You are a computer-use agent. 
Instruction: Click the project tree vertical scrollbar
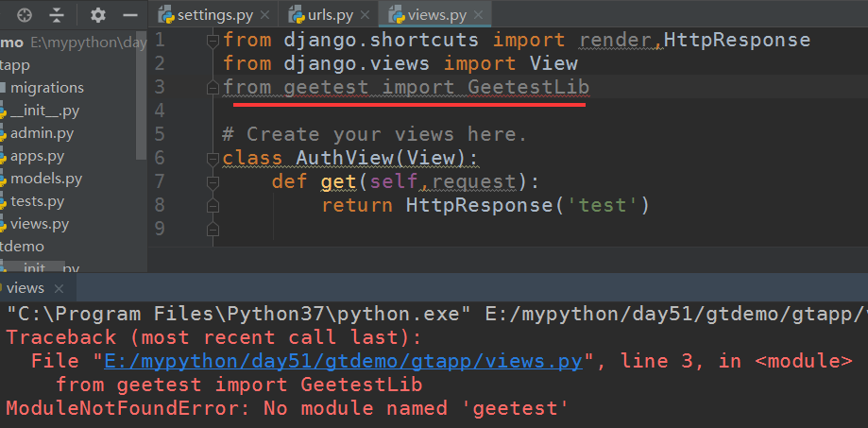click(142, 94)
